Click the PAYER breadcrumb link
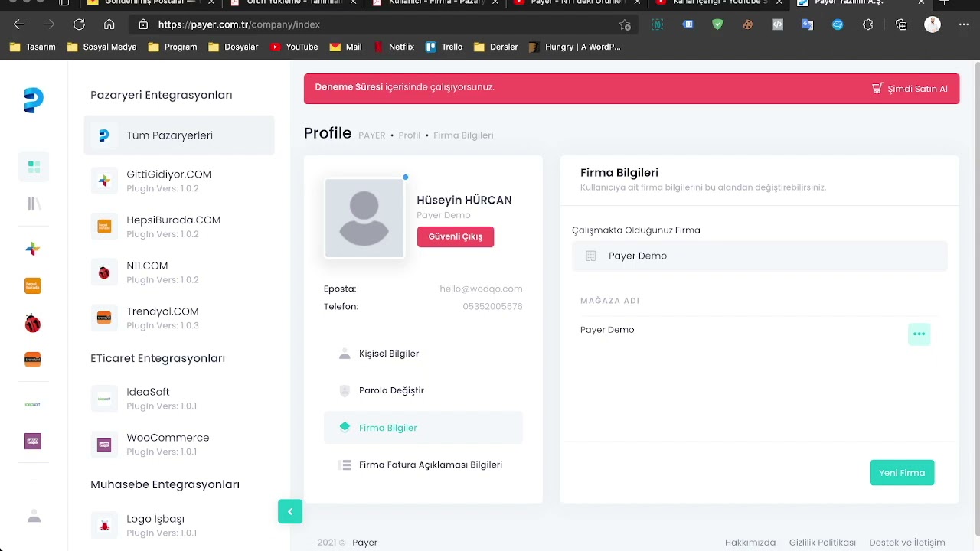This screenshot has height=551, width=980. click(x=372, y=135)
